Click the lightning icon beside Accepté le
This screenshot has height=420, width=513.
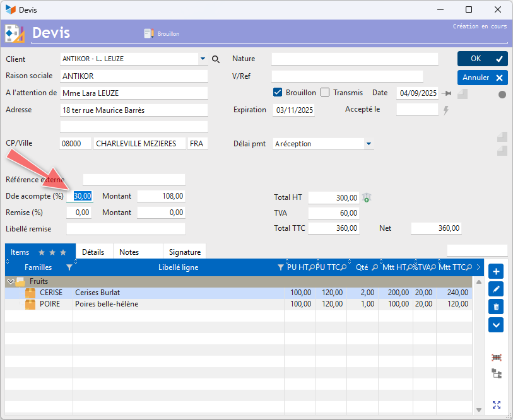[445, 110]
